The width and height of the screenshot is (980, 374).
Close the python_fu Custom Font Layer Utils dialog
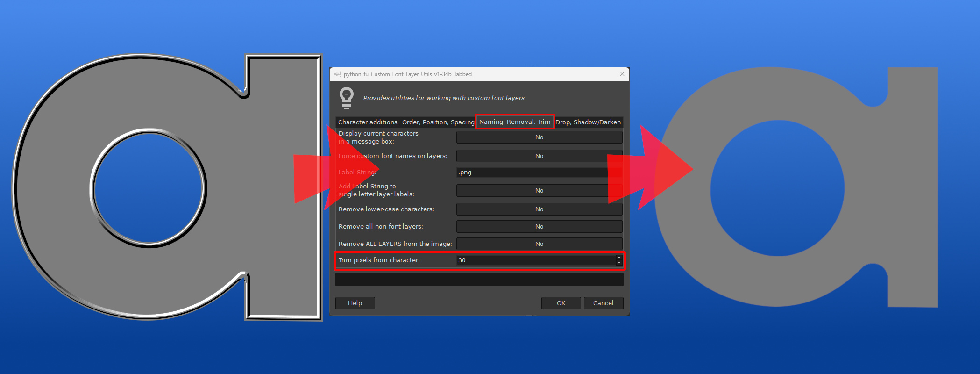tap(622, 74)
